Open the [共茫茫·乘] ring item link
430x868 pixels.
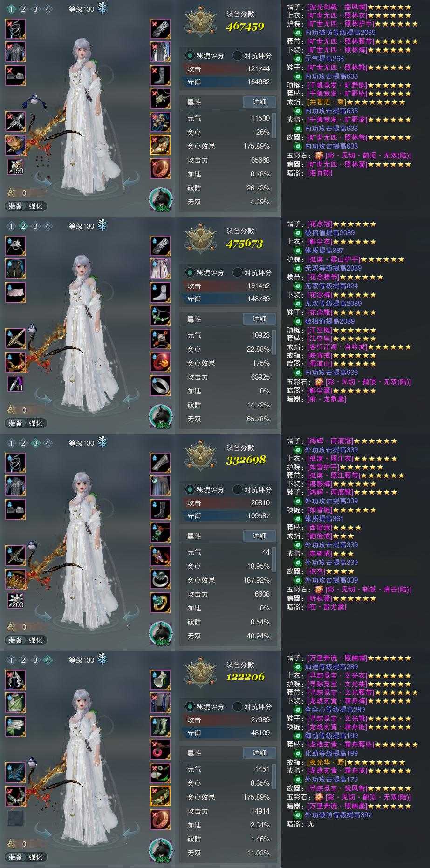[327, 102]
